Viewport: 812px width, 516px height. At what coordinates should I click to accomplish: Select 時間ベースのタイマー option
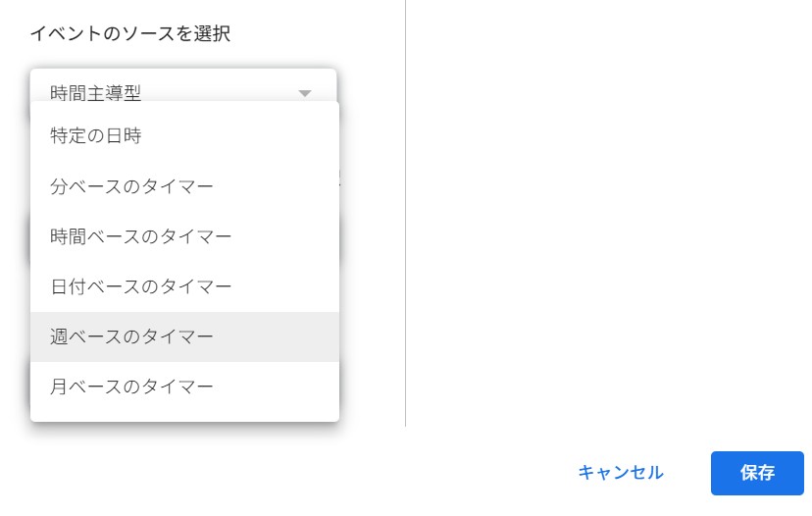[185, 236]
